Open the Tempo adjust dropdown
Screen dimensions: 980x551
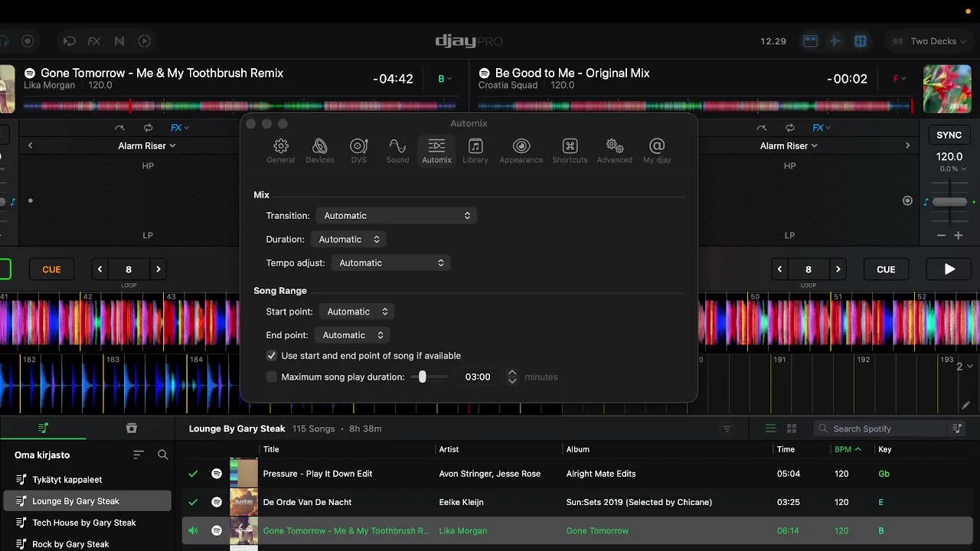click(390, 263)
